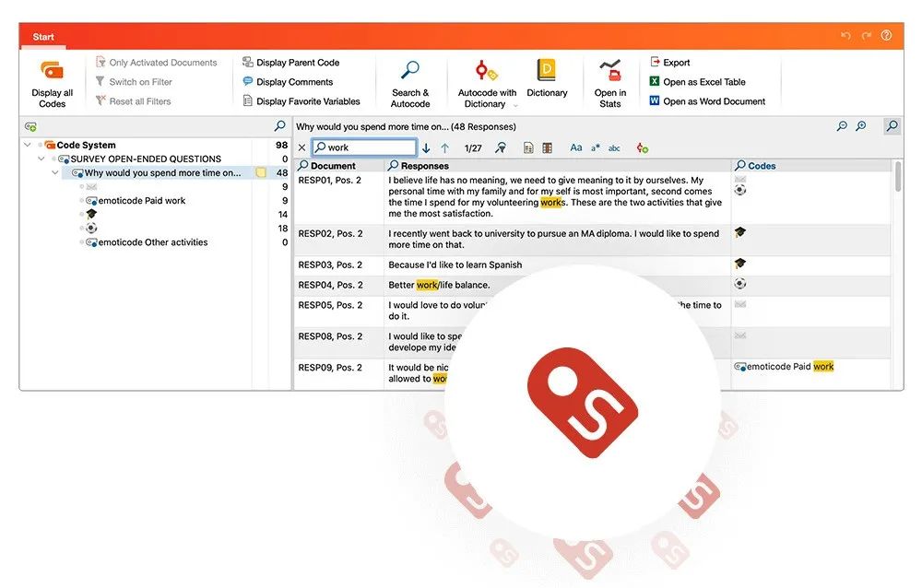Select the RESP01, Pos. 2 row
The height and width of the screenshot is (588, 922).
coord(592,197)
